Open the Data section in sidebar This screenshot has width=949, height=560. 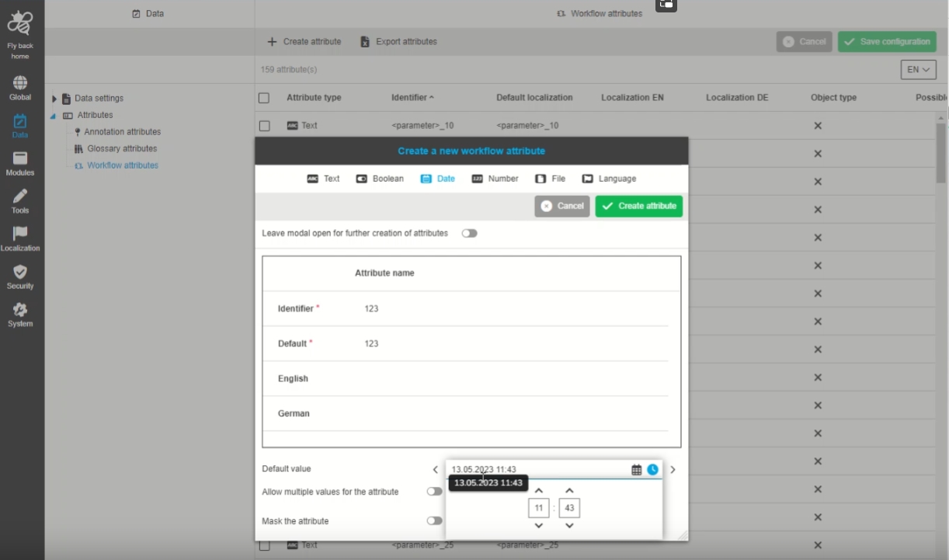[20, 126]
